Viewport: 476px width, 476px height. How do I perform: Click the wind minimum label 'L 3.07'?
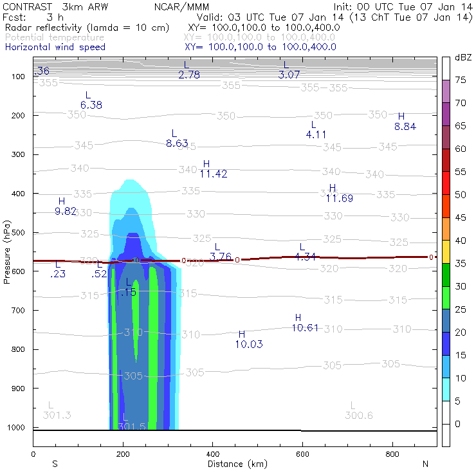(289, 70)
